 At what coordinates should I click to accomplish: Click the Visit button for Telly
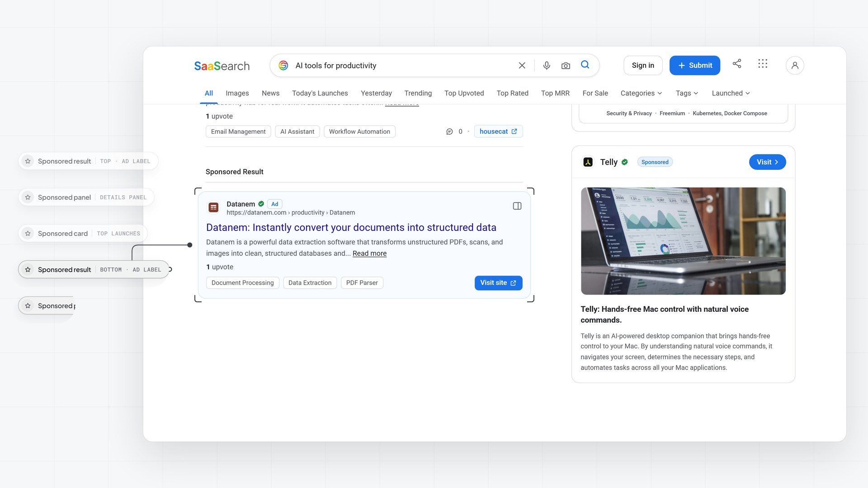pyautogui.click(x=768, y=162)
